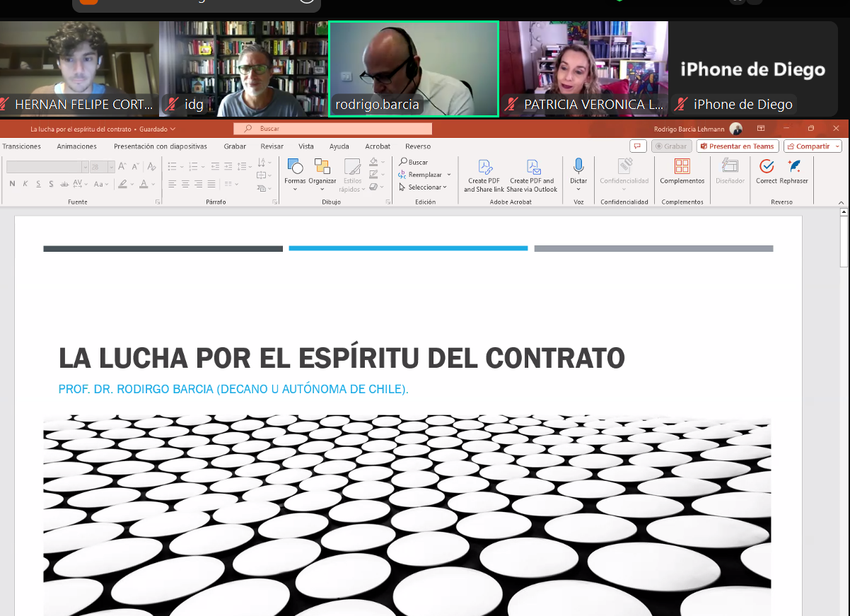Toggle italic (K) formatting
Image resolution: width=850 pixels, height=616 pixels.
(25, 184)
